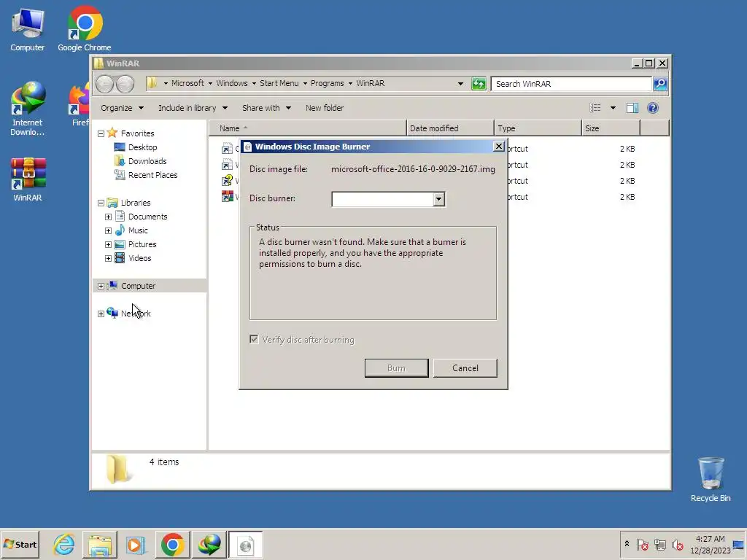This screenshot has width=747, height=560.
Task: Expand the Network tree node
Action: click(101, 314)
